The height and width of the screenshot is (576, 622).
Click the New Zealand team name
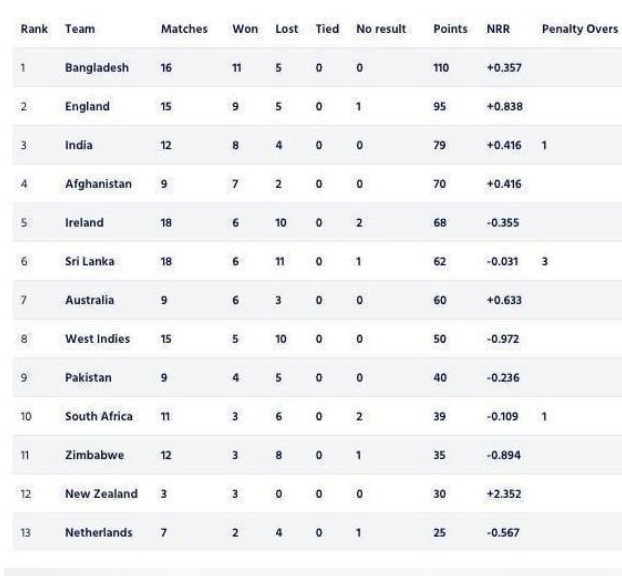tap(100, 494)
